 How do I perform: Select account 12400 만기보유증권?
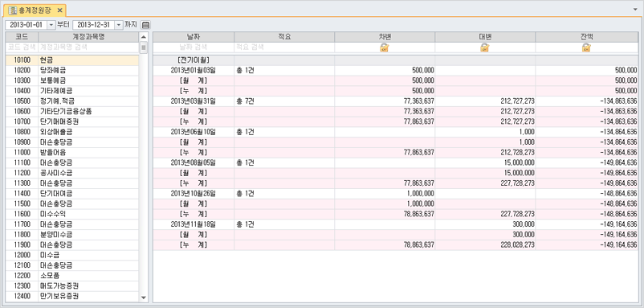72,297
